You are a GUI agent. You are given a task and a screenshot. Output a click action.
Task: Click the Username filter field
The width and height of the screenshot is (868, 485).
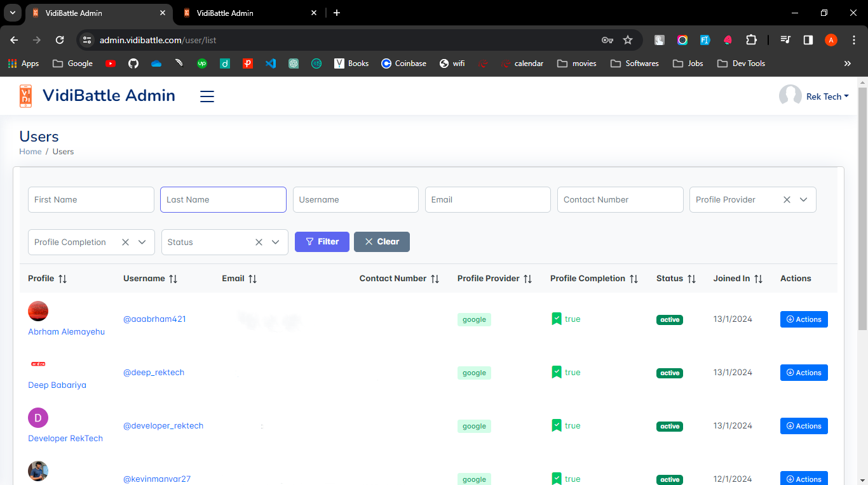(x=355, y=199)
